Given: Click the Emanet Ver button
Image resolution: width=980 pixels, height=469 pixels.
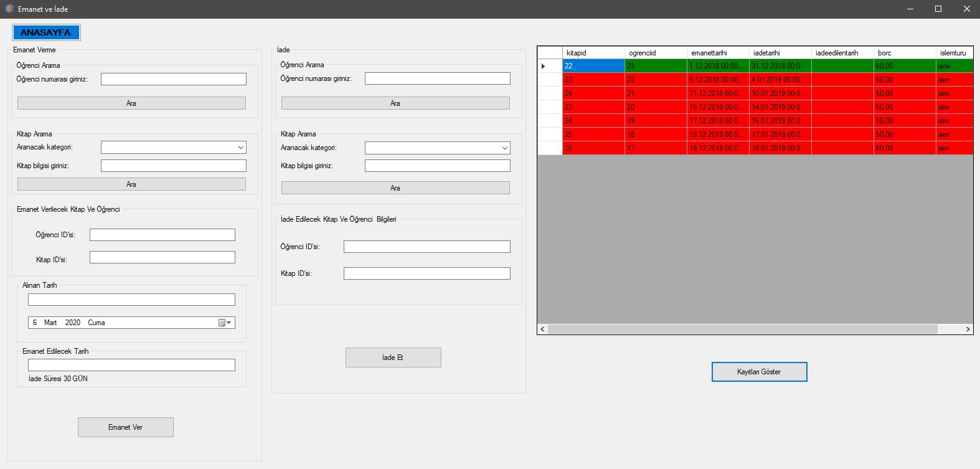Looking at the screenshot, I should click(x=126, y=427).
